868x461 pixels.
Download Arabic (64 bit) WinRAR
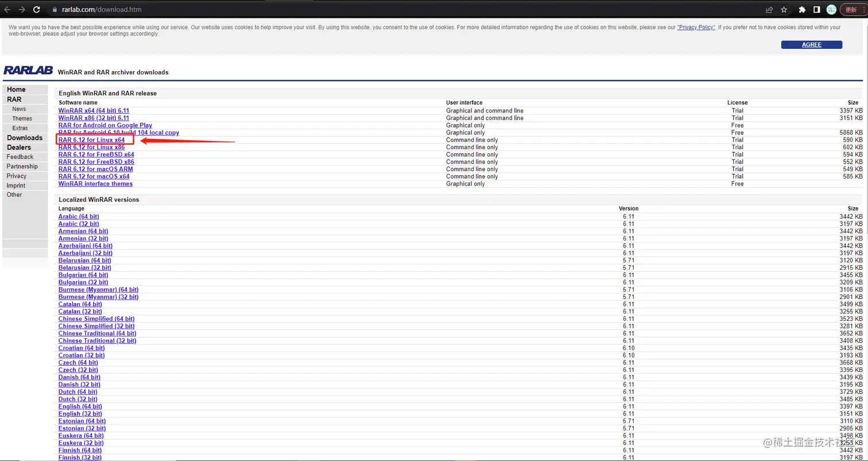coord(79,216)
